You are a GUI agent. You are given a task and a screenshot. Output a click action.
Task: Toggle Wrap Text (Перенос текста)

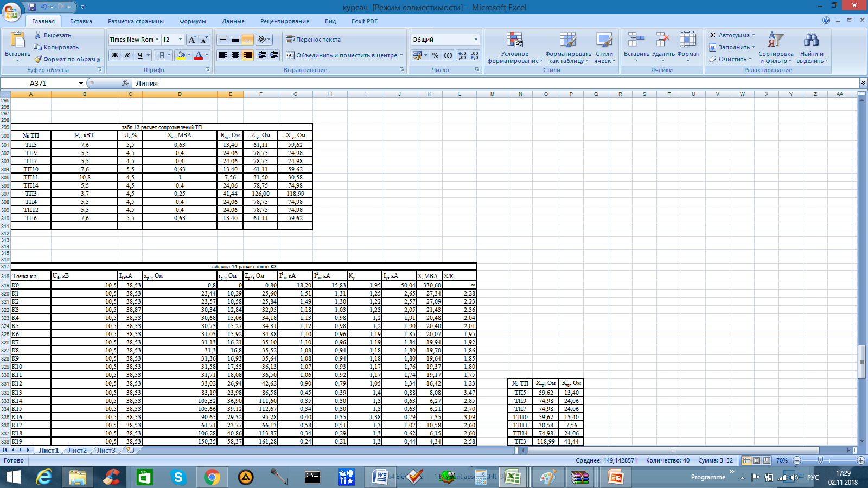tap(314, 40)
